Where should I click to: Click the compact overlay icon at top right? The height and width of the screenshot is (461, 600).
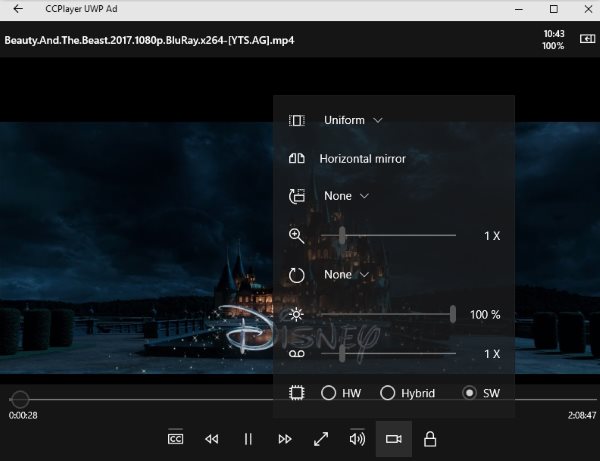pos(587,39)
